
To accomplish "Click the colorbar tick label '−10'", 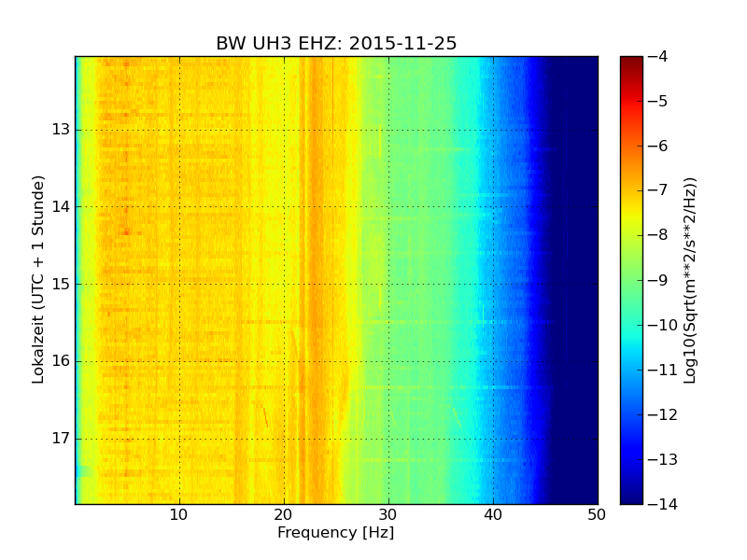I will [x=663, y=325].
